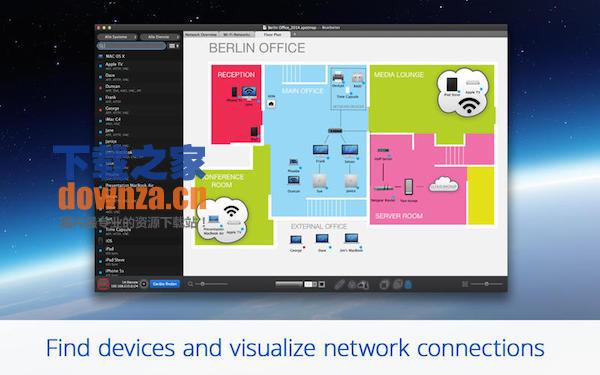
Task: Click the round scan target icon
Action: [144, 284]
